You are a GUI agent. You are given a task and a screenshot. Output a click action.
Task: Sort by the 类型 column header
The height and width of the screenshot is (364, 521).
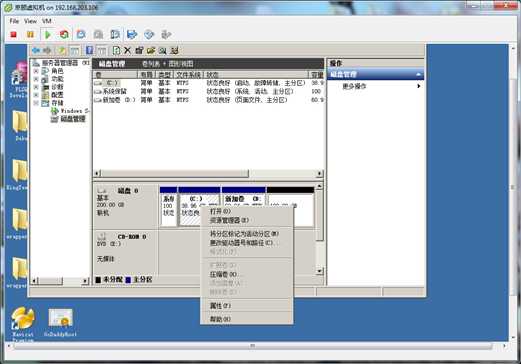click(x=164, y=75)
